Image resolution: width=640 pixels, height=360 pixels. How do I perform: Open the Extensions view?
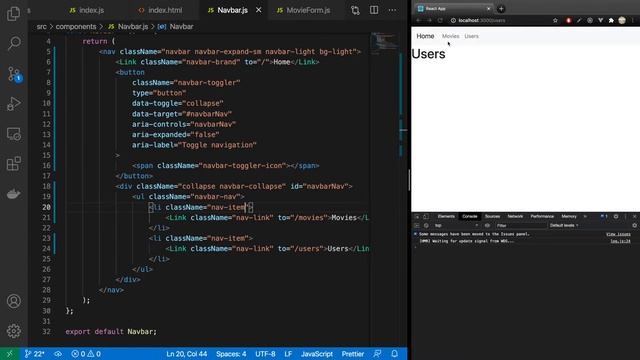13,164
